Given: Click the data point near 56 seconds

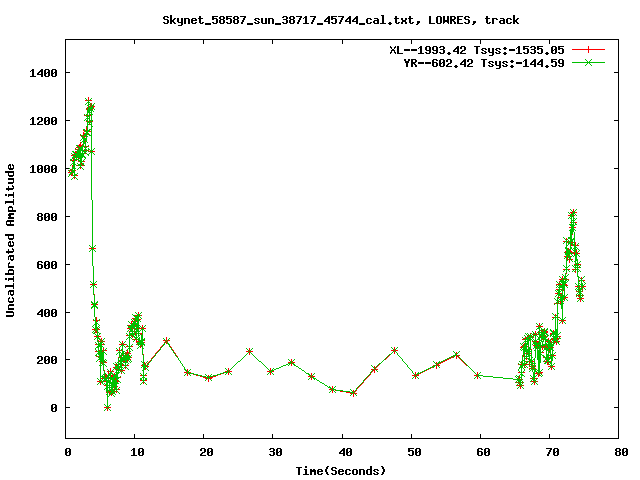Looking at the screenshot, I should click(457, 355).
